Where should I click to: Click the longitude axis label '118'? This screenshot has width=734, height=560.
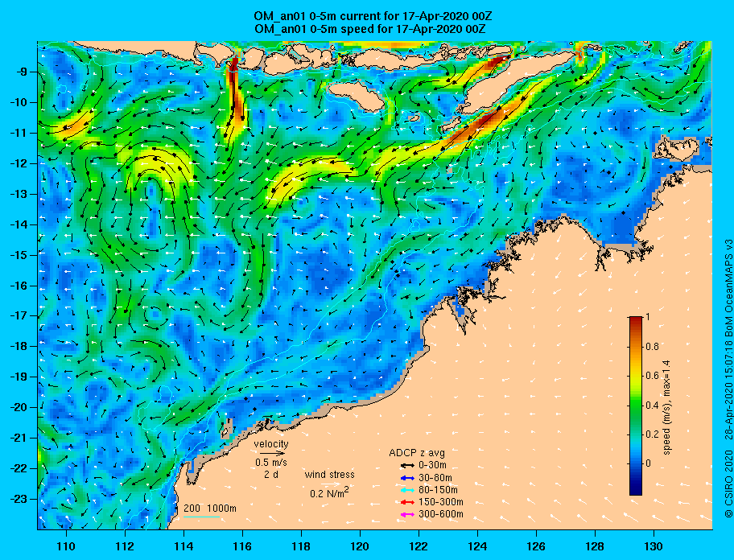point(301,546)
